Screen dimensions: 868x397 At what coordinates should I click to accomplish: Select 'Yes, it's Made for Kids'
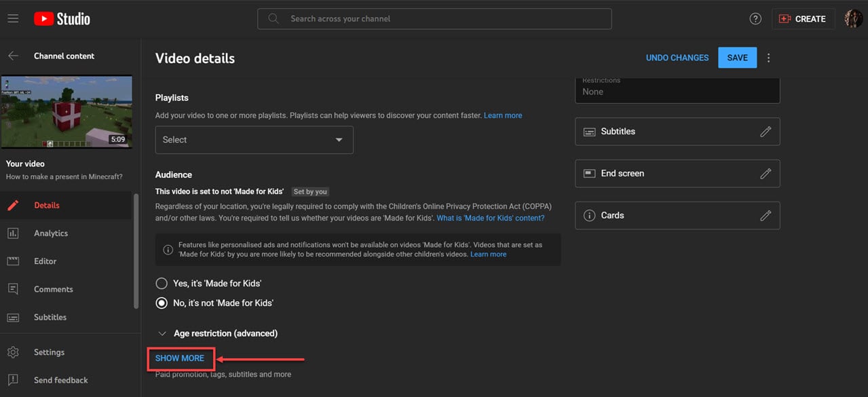pyautogui.click(x=161, y=283)
